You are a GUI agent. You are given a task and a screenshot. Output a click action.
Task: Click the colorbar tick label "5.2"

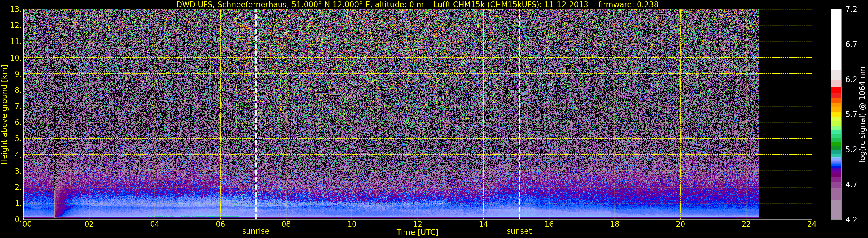851,150
